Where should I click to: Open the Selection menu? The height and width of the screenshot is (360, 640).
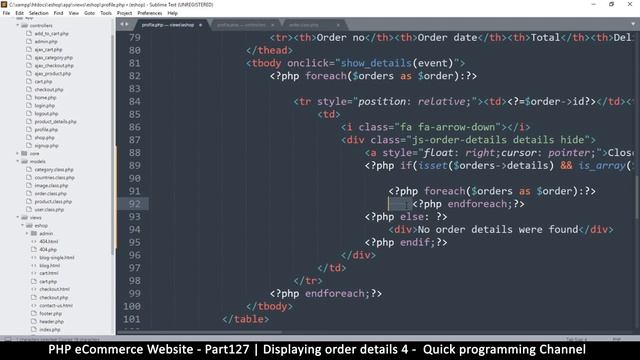(x=39, y=13)
